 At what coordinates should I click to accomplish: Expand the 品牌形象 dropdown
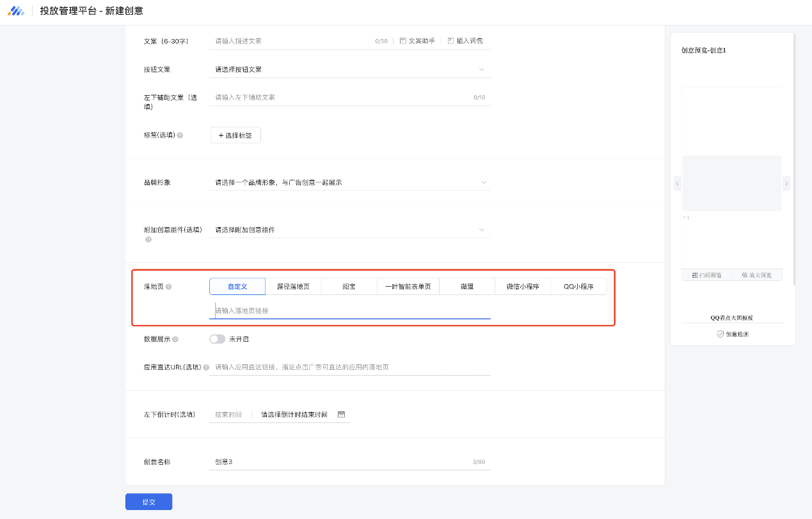tap(349, 182)
